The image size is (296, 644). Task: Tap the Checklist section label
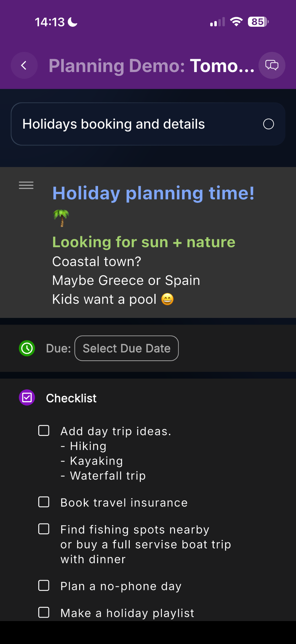[71, 398]
